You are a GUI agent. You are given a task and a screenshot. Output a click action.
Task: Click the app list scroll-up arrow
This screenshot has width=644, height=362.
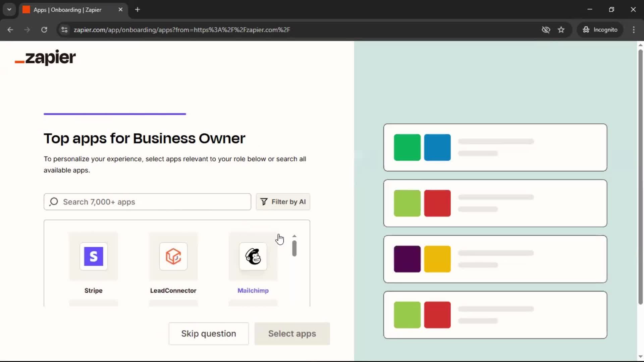tap(294, 236)
